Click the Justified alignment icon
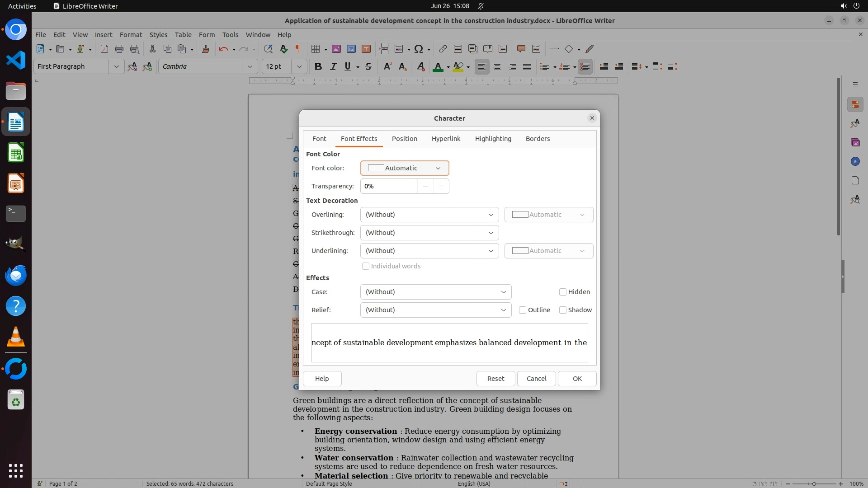This screenshot has height=488, width=868. tap(527, 66)
